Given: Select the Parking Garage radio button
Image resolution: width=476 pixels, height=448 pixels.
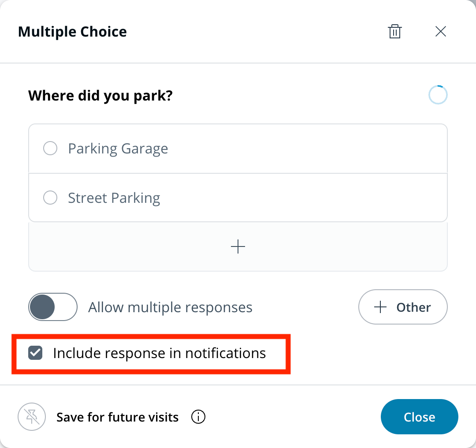Looking at the screenshot, I should coord(50,149).
